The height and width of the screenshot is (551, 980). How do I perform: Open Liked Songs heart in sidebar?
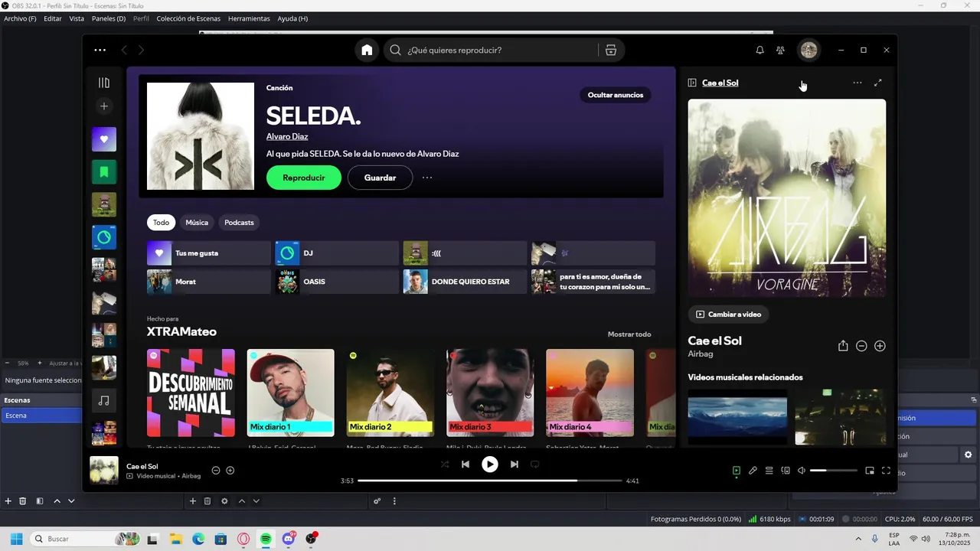pos(104,139)
